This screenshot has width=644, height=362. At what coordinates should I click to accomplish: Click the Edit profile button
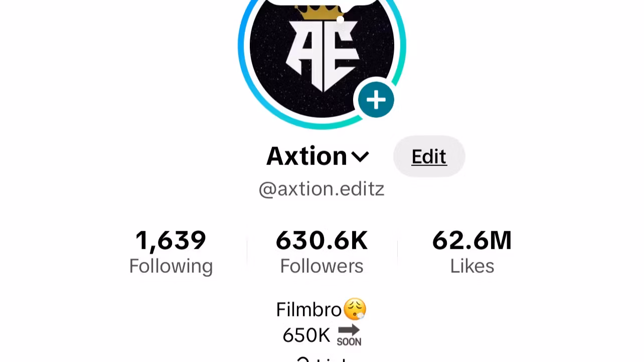click(x=429, y=156)
